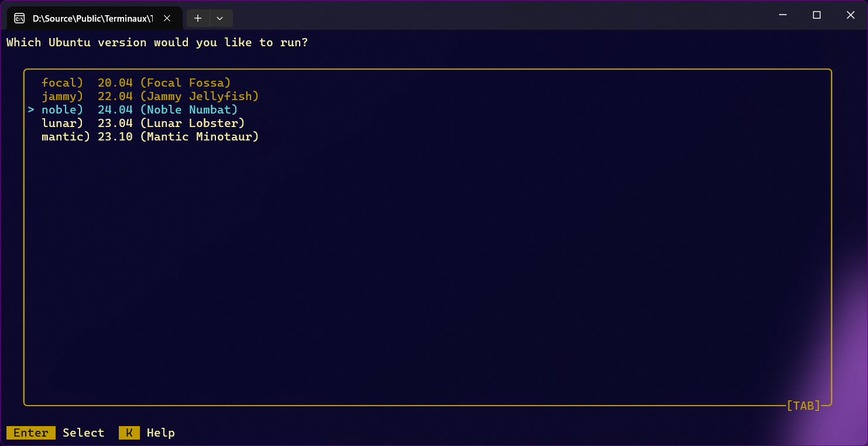This screenshot has width=868, height=446.
Task: Select the D:\Source\Public\Terminaux tab
Action: (x=92, y=18)
